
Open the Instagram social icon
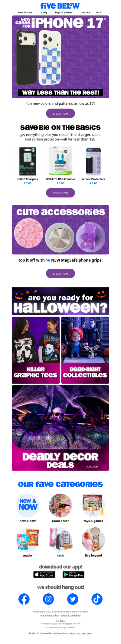pos(48,599)
